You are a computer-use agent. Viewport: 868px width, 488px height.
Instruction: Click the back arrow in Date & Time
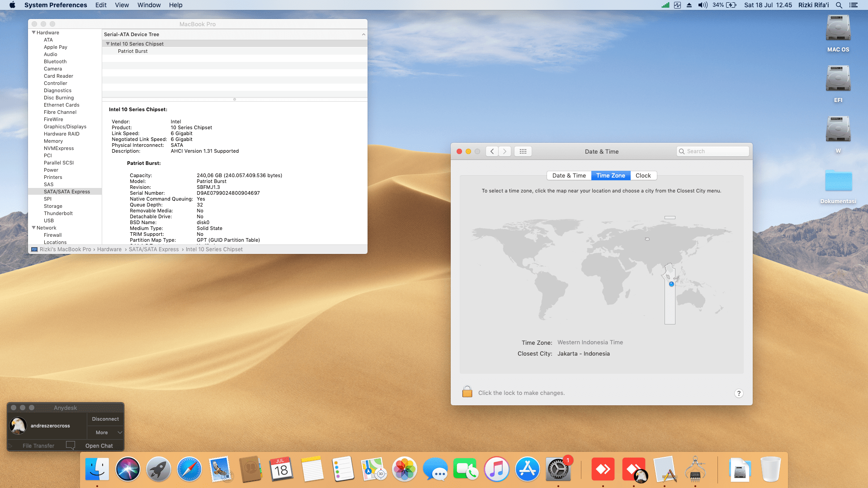coord(492,151)
